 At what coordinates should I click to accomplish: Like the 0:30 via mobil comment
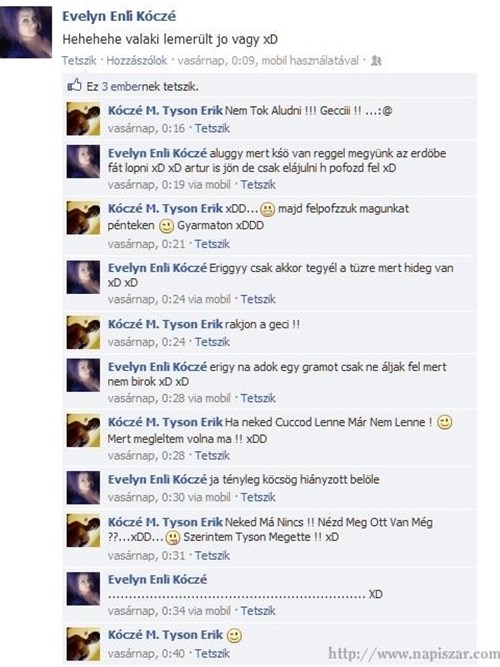[x=258, y=497]
